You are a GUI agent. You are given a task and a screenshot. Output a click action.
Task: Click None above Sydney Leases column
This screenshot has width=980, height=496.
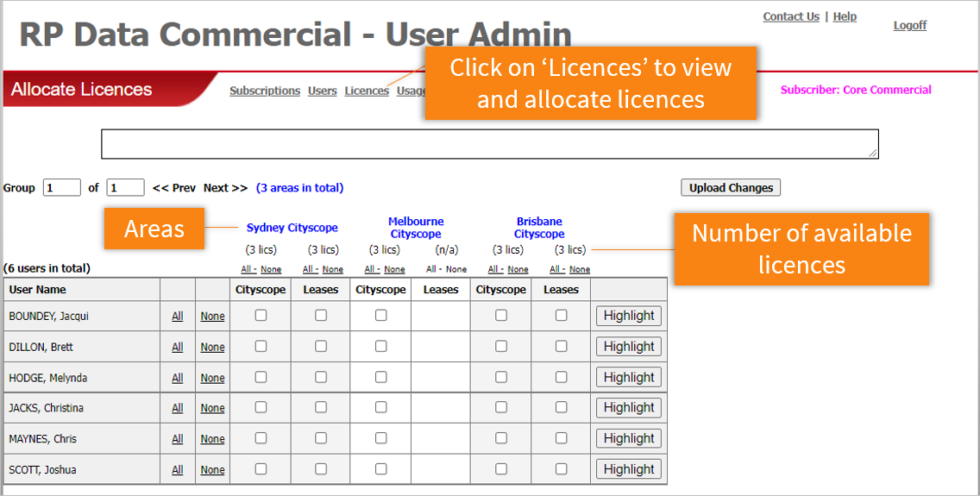coord(332,269)
